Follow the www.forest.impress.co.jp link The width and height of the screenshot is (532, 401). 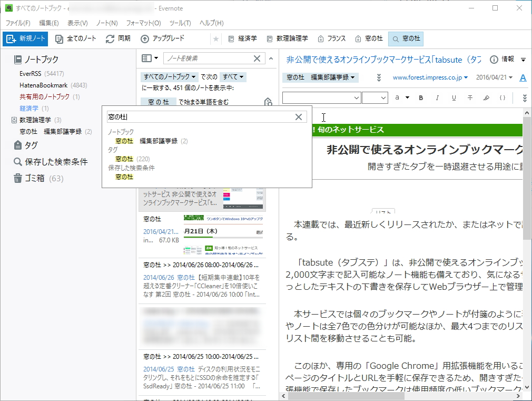[427, 76]
